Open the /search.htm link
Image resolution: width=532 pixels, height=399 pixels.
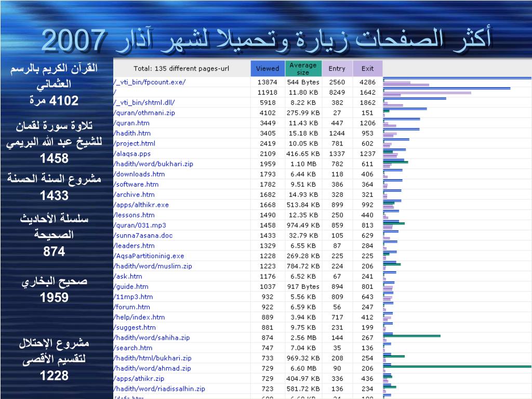(133, 348)
